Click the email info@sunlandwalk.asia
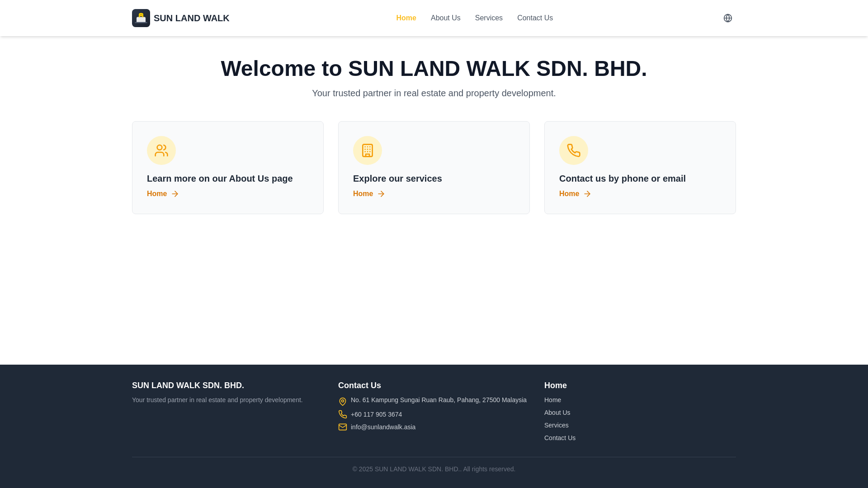Screen dimensions: 868x488 [383, 427]
